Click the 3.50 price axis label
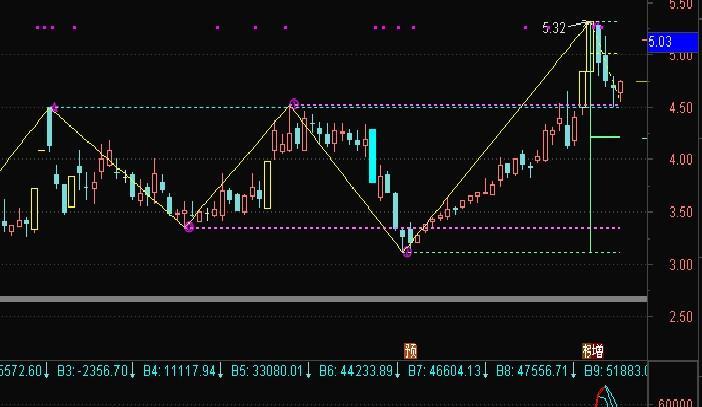The width and height of the screenshot is (702, 407). click(x=681, y=212)
